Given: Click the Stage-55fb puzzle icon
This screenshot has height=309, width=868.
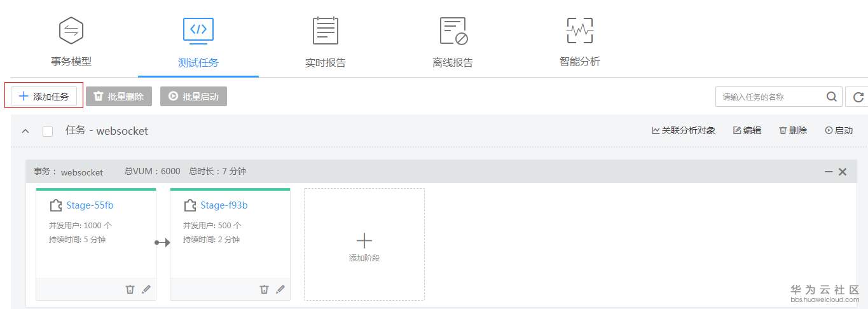Looking at the screenshot, I should tap(55, 205).
